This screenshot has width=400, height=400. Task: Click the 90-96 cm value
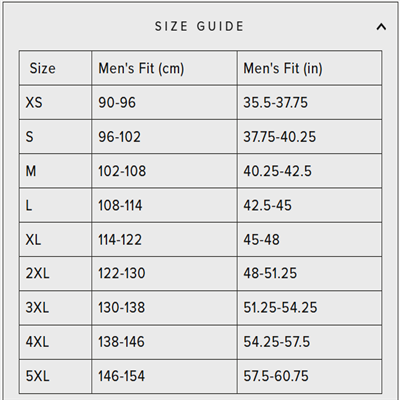(117, 102)
